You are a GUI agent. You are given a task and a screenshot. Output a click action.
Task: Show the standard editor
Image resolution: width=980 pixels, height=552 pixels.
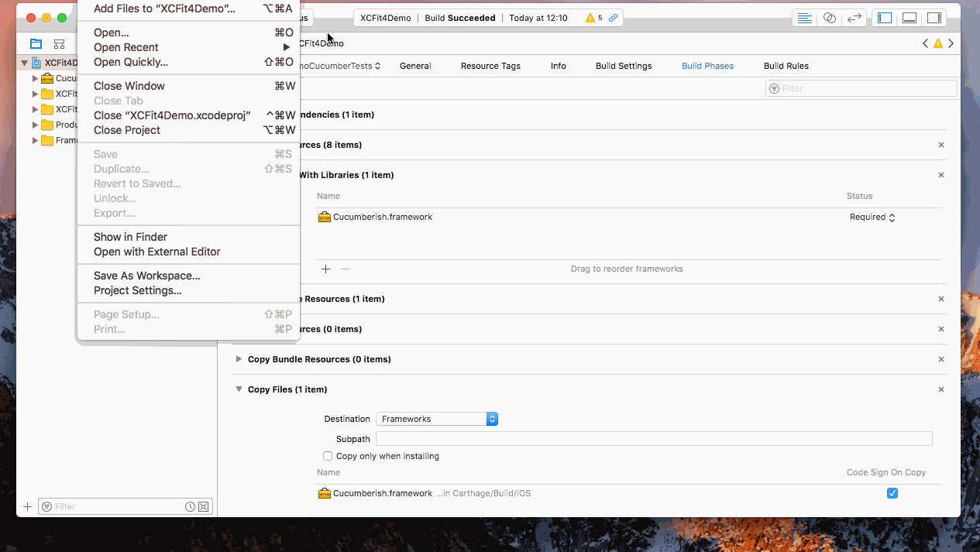click(x=805, y=18)
